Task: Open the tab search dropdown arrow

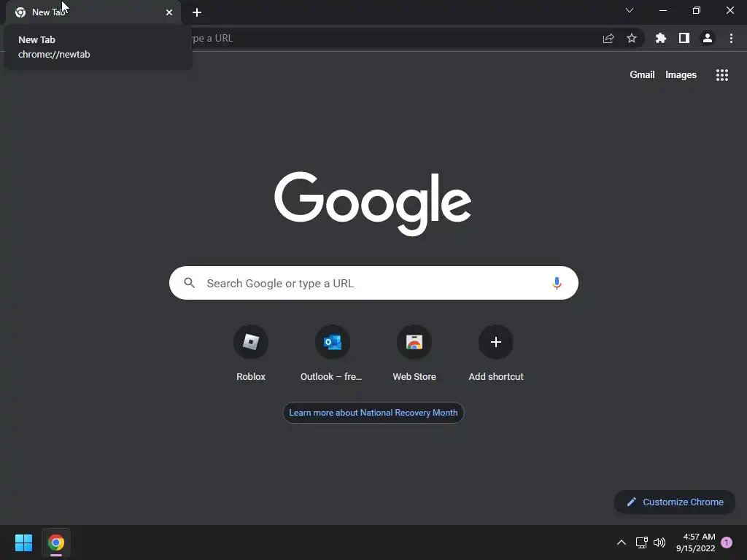Action: 630,10
